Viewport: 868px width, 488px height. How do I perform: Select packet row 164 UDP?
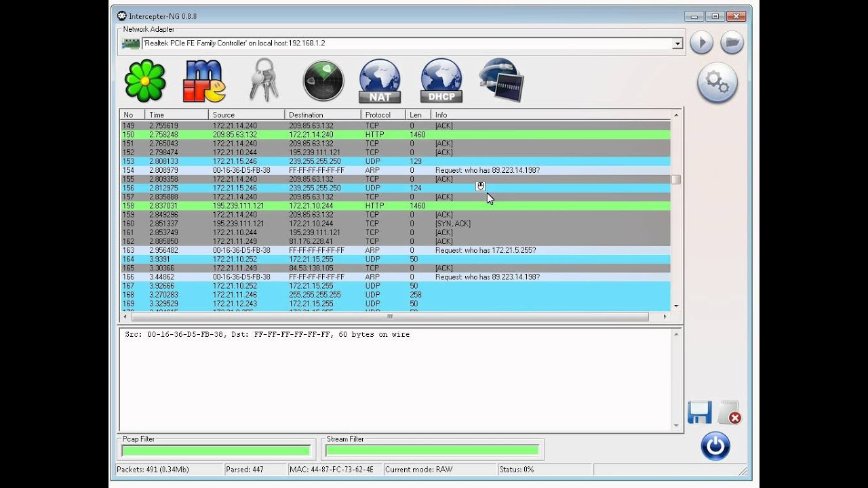[395, 259]
